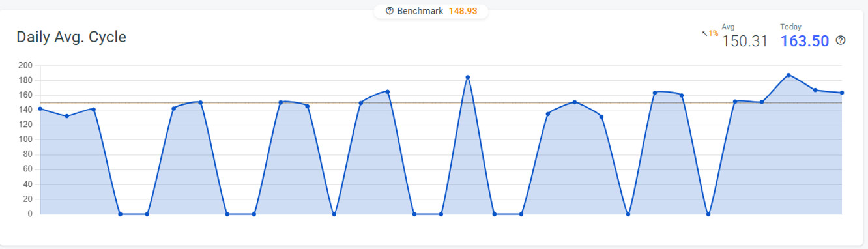Click the highest data point near the chart's right end
868x249 pixels.
[x=788, y=75]
